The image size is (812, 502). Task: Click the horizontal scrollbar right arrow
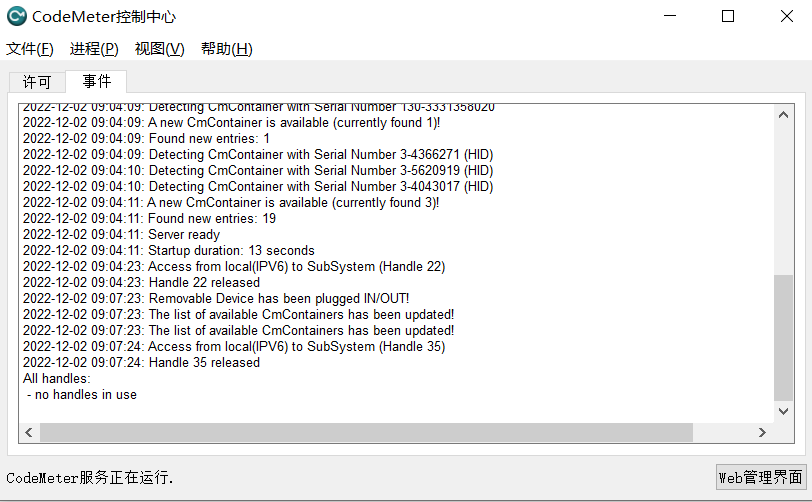click(x=762, y=433)
